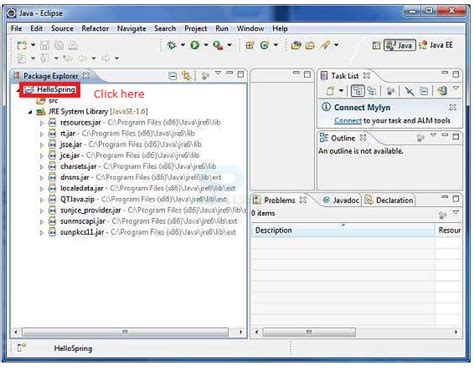The height and width of the screenshot is (370, 474).
Task: Close the Connect Mylyn notice
Action: (x=452, y=107)
